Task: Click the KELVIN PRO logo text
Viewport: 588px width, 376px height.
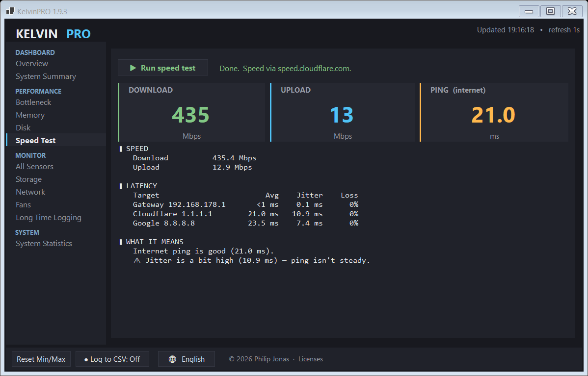Action: [x=53, y=34]
